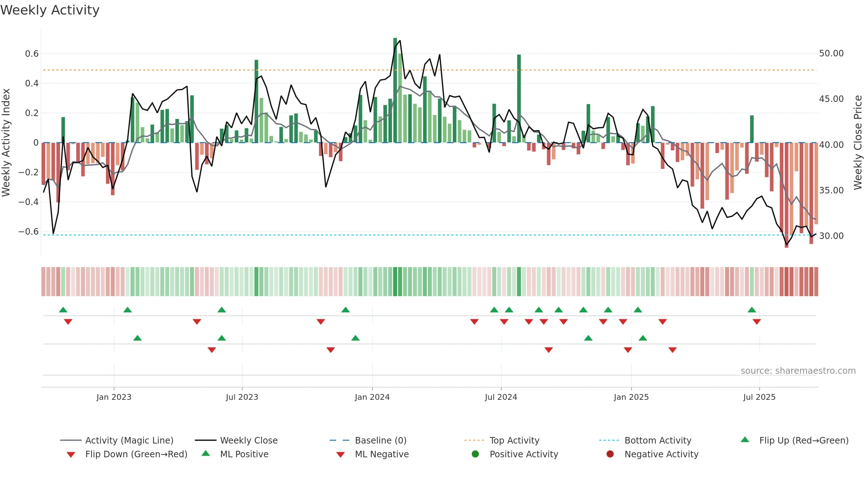The height and width of the screenshot is (488, 868).
Task: Click the ML positive marker just after Jan 2025
Action: 643,338
